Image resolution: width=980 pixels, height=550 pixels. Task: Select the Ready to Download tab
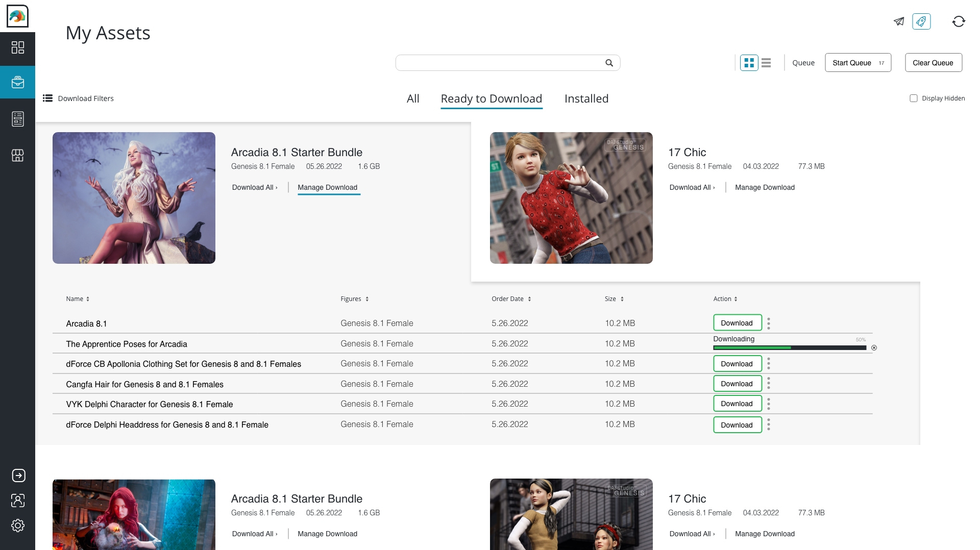(x=491, y=99)
